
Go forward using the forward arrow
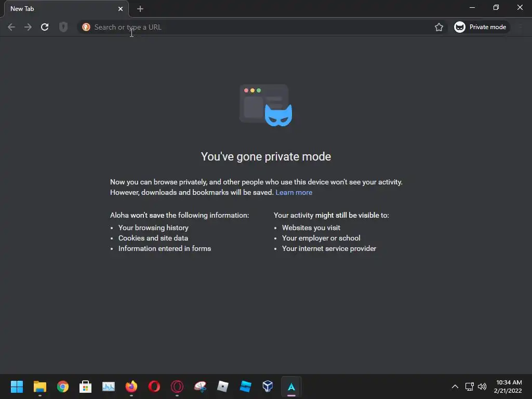coord(28,27)
